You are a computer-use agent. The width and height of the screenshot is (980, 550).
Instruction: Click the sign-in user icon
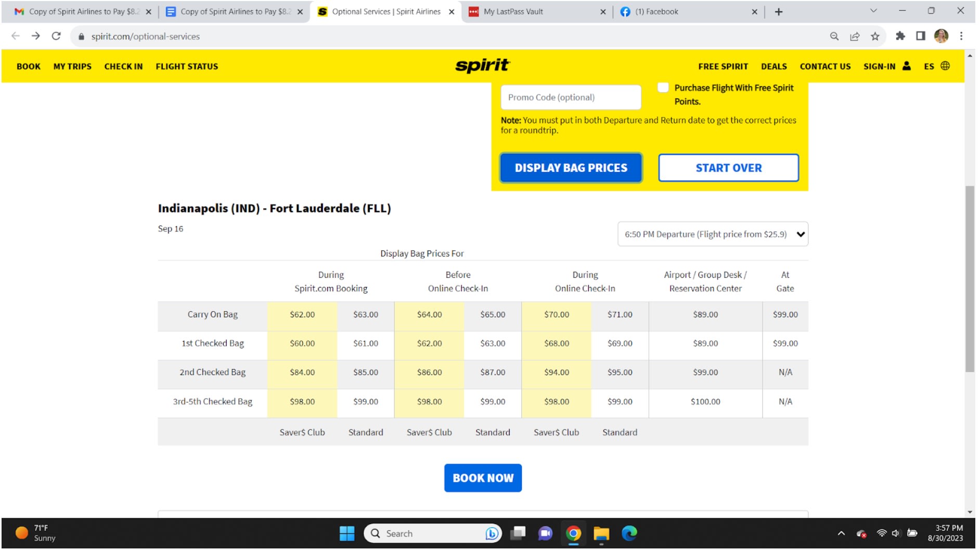(907, 66)
